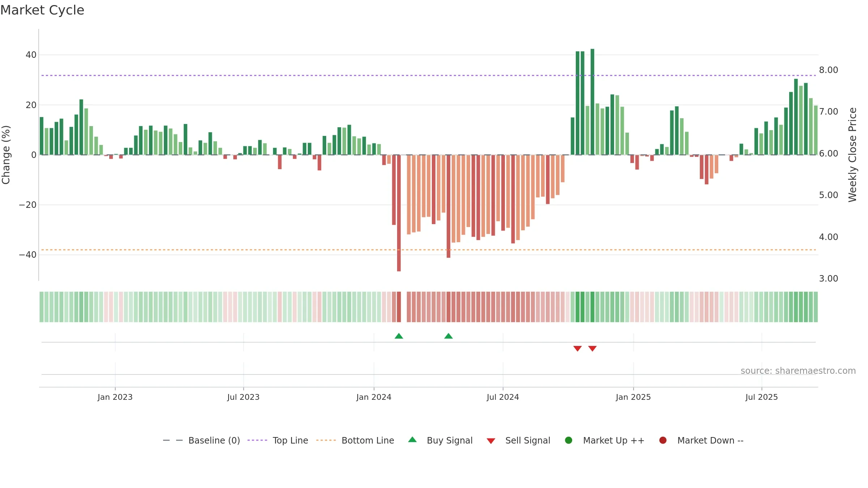Viewport: 868px width, 488px height.
Task: Click the green Buy Signal triangle in the legend
Action: pyautogui.click(x=412, y=440)
